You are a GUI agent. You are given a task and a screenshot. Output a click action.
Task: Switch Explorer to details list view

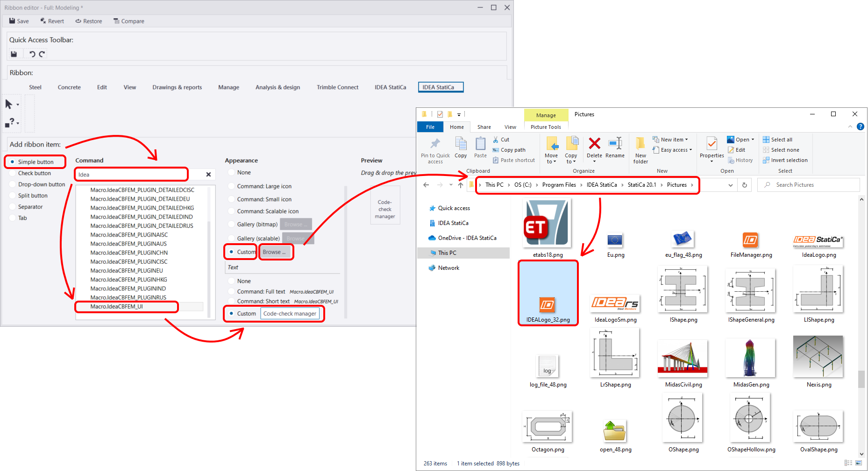848,463
